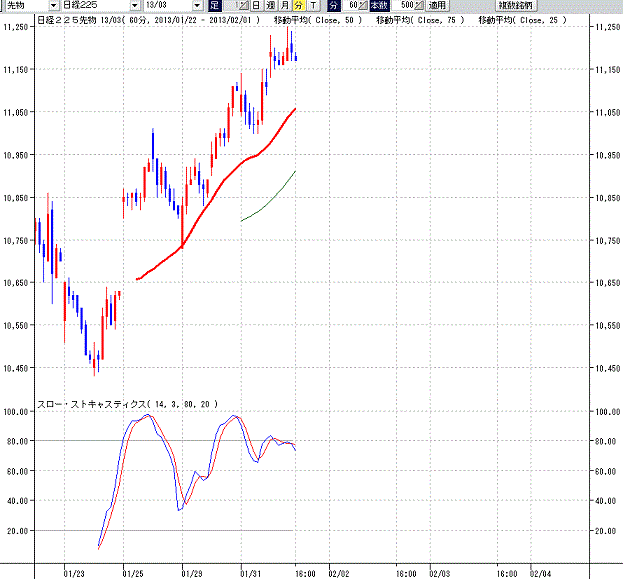Click the 適用 apply button
623x579 pixels.
[437, 5]
